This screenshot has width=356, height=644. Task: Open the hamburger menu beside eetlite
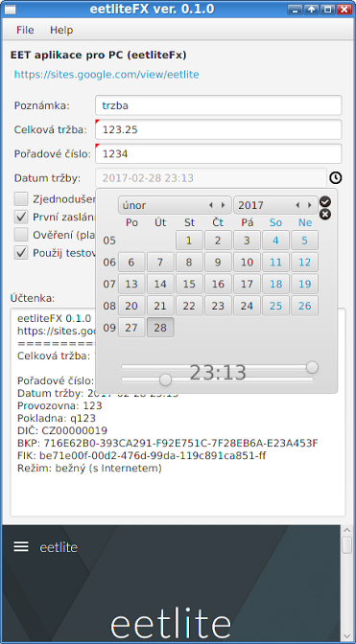21,546
